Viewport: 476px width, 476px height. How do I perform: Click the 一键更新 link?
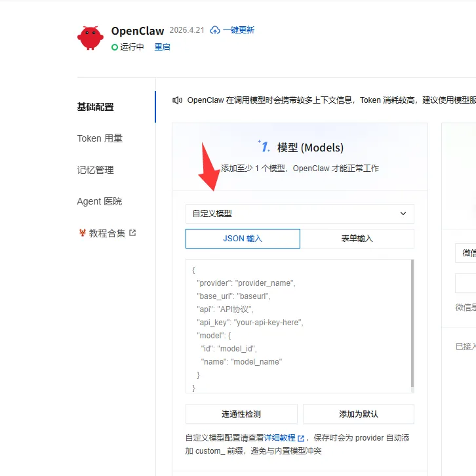[238, 30]
